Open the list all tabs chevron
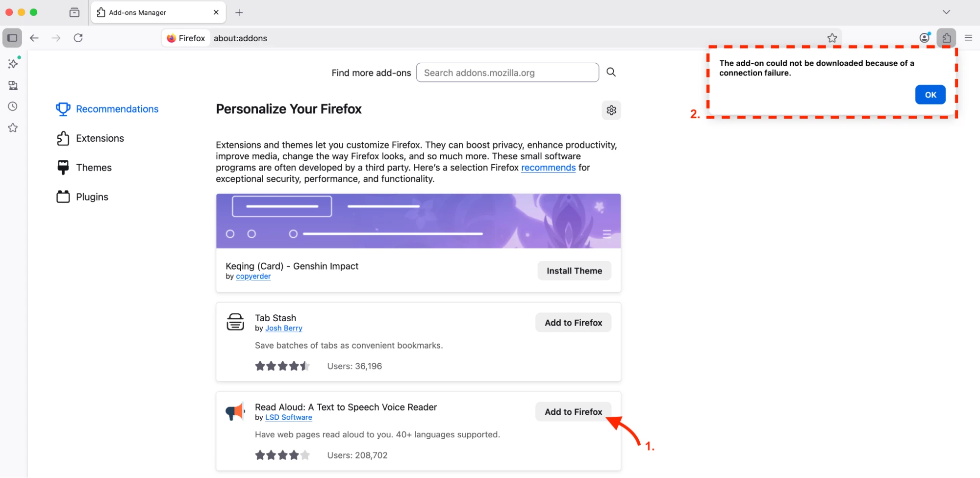 point(946,12)
